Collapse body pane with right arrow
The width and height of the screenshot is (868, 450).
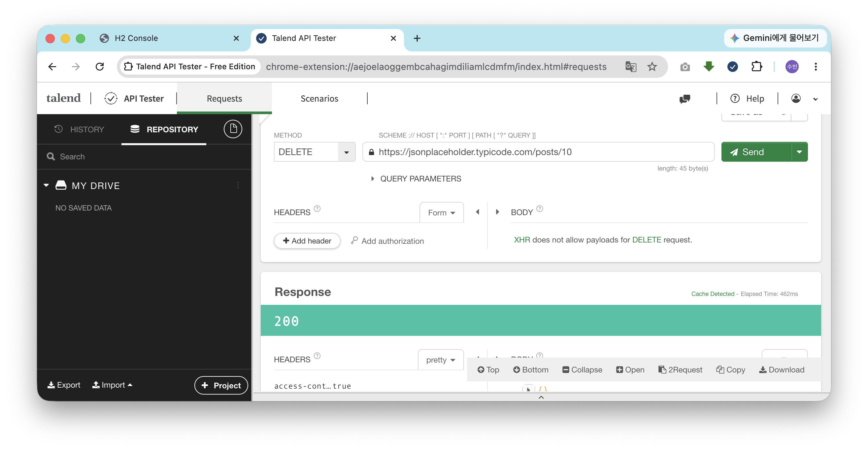click(497, 212)
